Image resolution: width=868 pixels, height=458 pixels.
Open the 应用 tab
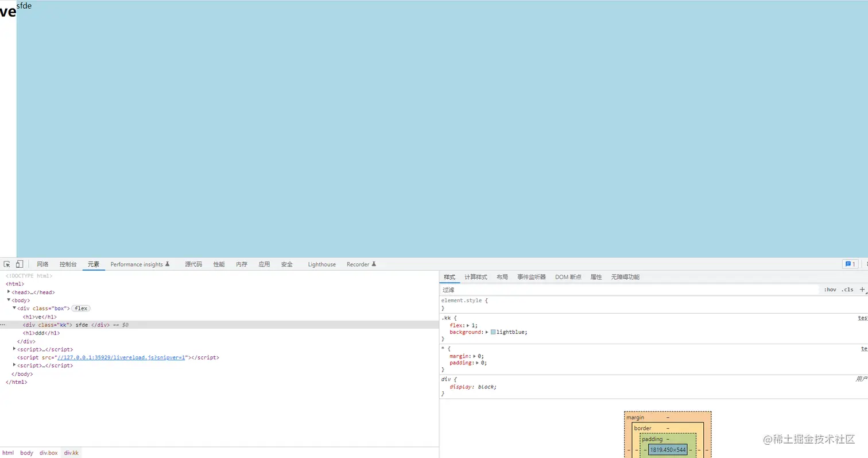[264, 264]
